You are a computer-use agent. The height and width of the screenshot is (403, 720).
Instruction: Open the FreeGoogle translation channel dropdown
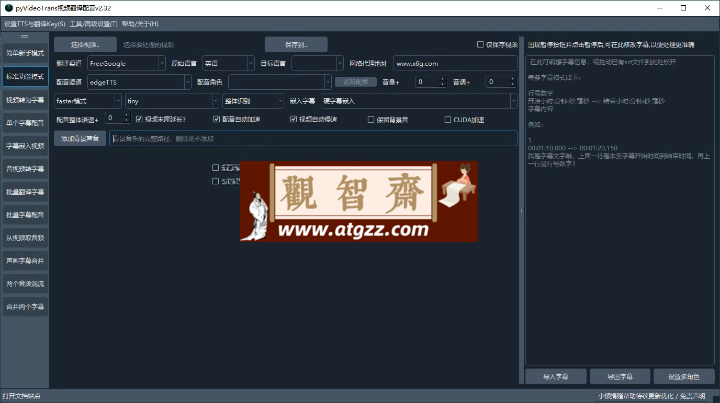click(x=126, y=63)
